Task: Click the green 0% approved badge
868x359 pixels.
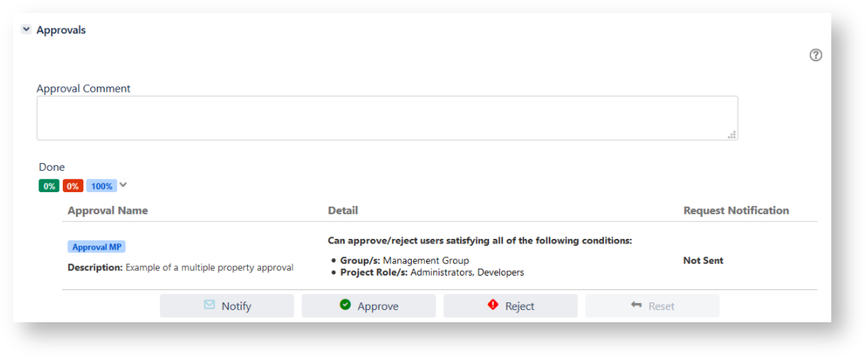Action: (49, 186)
